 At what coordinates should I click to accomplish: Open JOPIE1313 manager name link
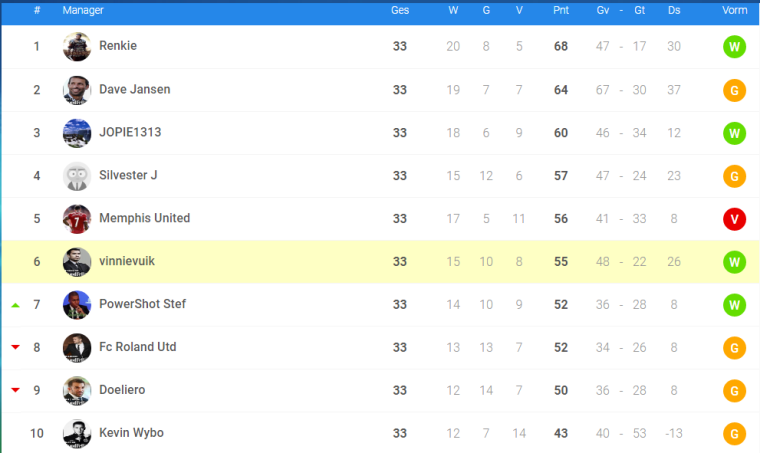(130, 132)
